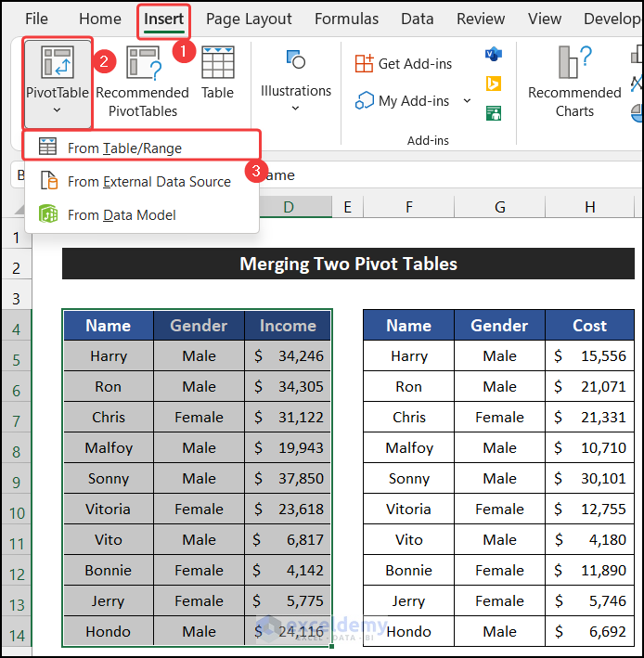644x658 pixels.
Task: Click the PivotTable icon
Action: pyautogui.click(x=58, y=63)
